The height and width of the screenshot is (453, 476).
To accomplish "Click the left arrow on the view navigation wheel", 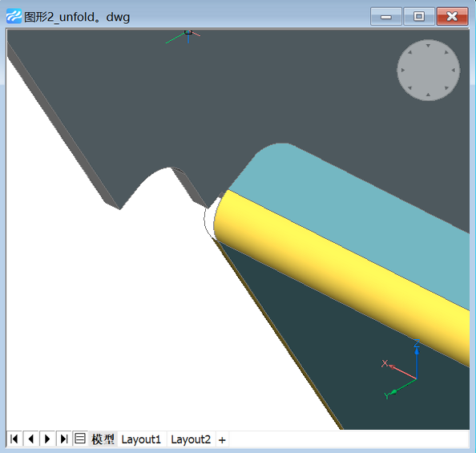I will pyautogui.click(x=403, y=70).
